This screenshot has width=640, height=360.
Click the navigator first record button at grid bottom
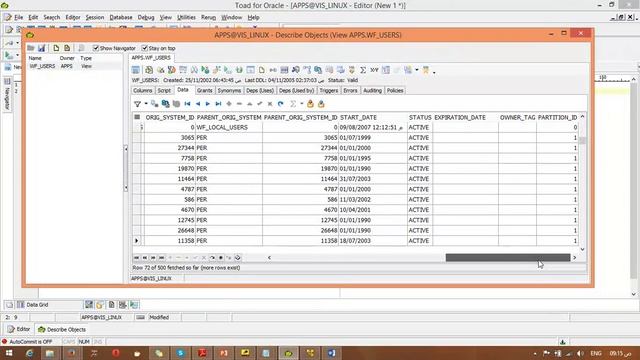pyautogui.click(x=136, y=258)
